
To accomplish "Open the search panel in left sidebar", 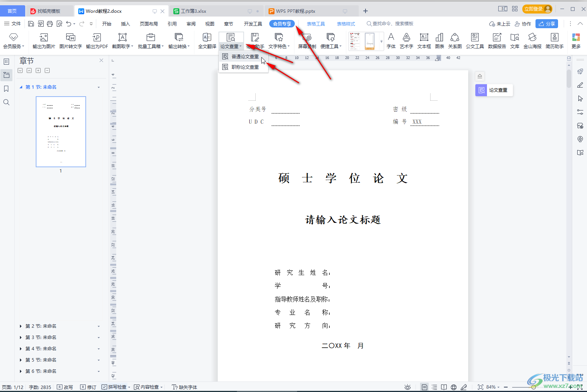I will pos(6,102).
